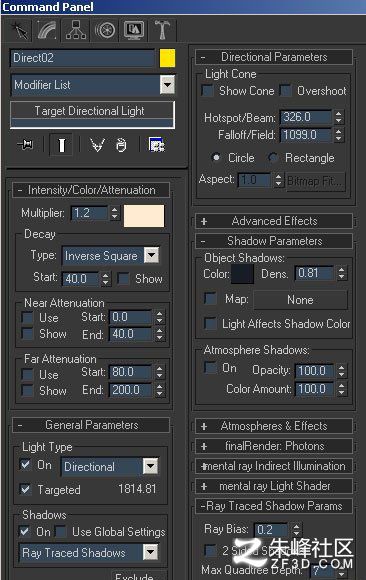
Task: Click the Pin Stack icon
Action: pos(25,145)
